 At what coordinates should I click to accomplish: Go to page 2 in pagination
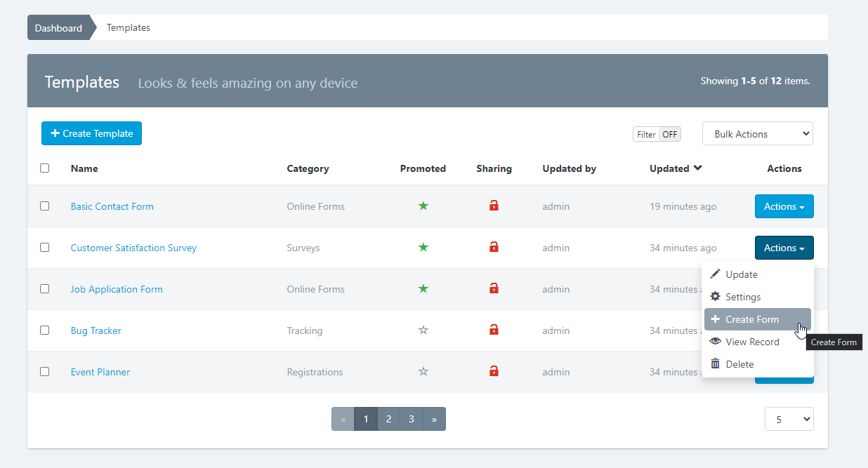[x=388, y=419]
